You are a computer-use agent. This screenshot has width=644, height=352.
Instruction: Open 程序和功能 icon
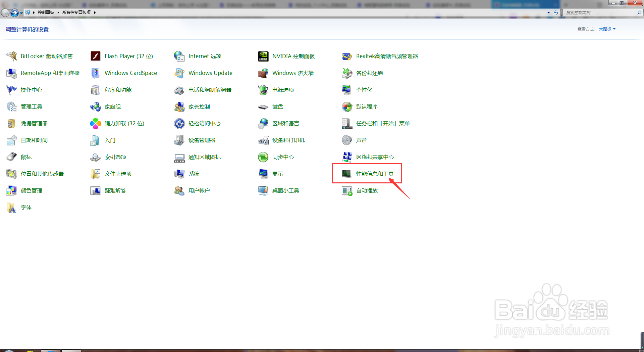pyautogui.click(x=96, y=90)
